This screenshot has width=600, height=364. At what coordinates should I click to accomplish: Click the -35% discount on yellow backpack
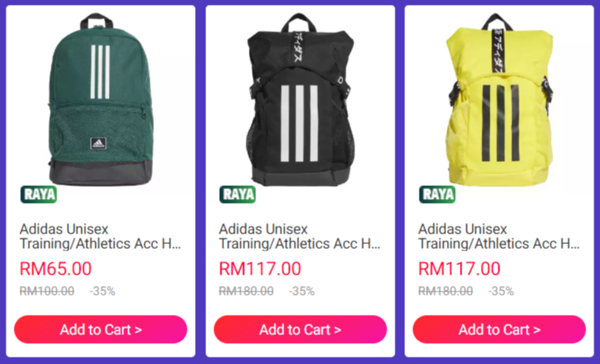click(x=501, y=292)
